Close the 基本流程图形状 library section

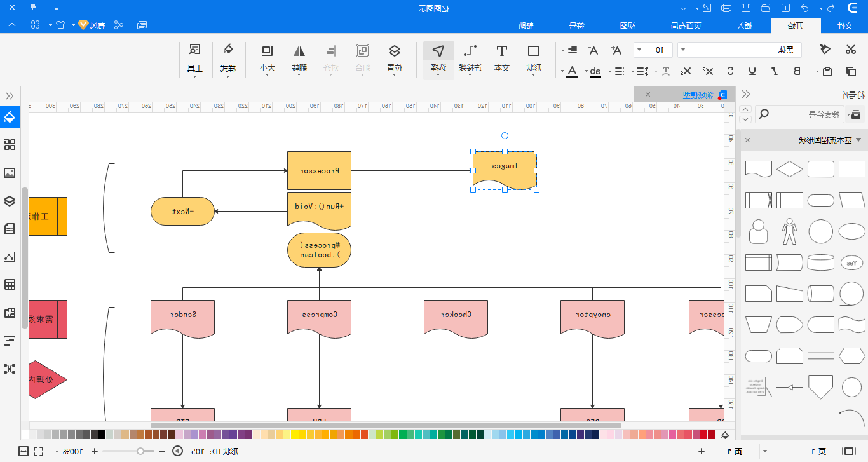(747, 140)
